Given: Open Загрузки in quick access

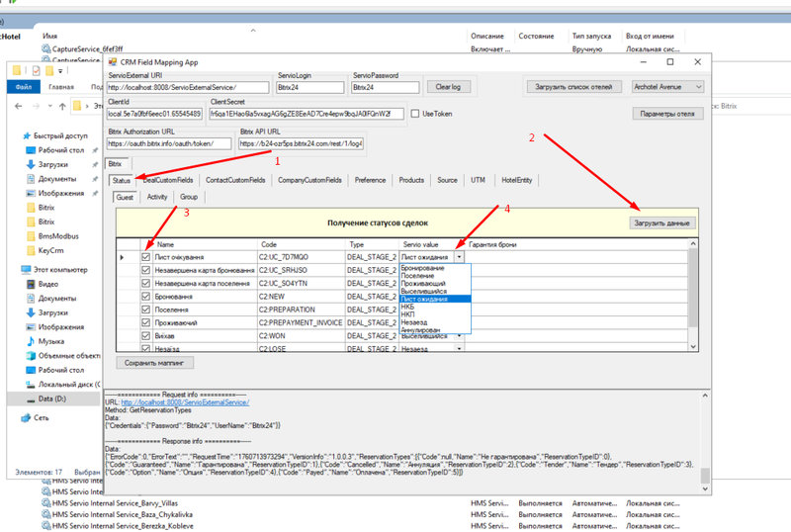Looking at the screenshot, I should click(52, 164).
